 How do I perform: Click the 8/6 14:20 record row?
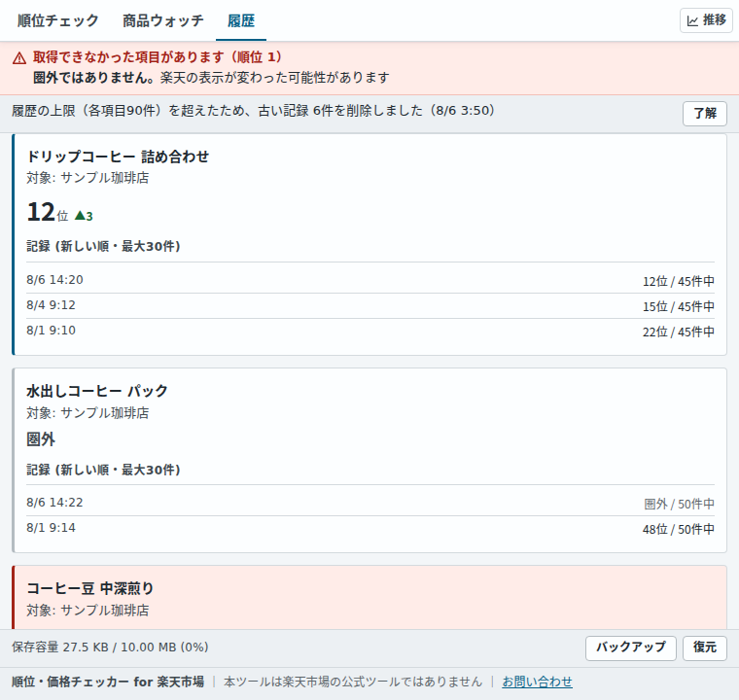click(x=370, y=280)
